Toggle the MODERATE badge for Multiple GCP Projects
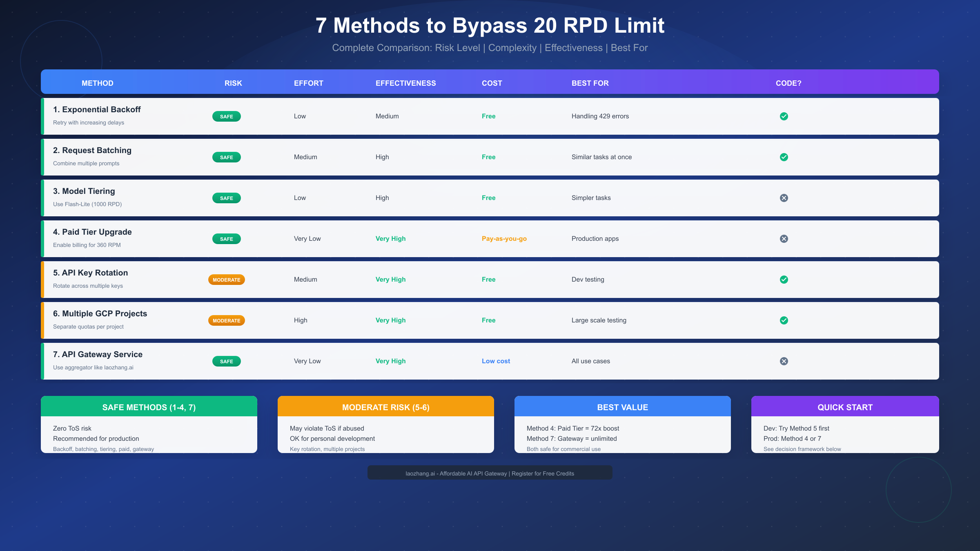The image size is (980, 551). coord(226,320)
